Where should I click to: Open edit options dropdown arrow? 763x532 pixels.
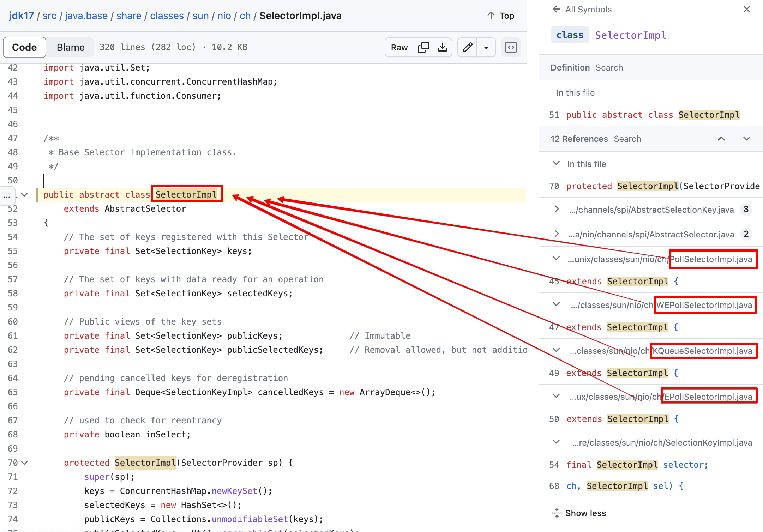coord(486,47)
